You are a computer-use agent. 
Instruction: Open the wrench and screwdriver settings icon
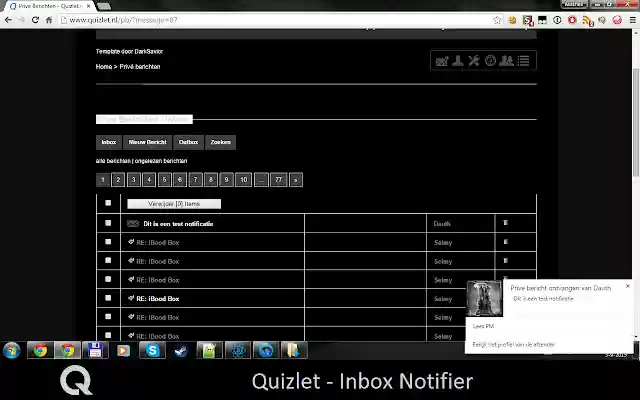pyautogui.click(x=474, y=61)
